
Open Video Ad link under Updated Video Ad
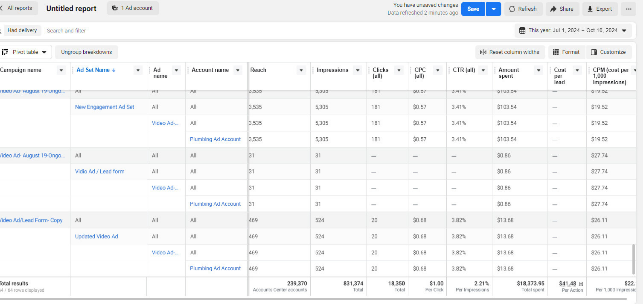coord(165,252)
